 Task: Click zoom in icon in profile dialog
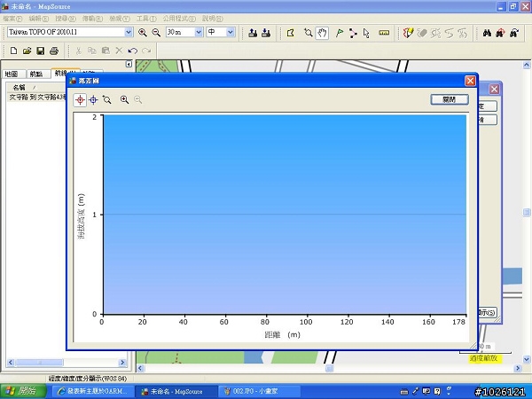tap(124, 100)
